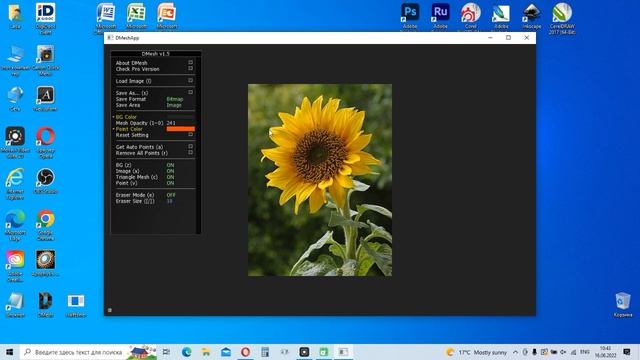Click the Get Auto Points (a) label
The image size is (640, 360).
pyautogui.click(x=139, y=147)
